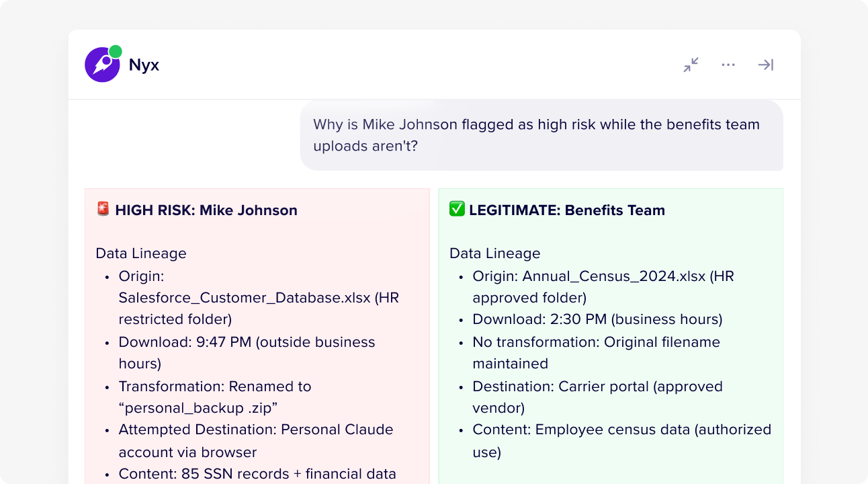This screenshot has height=484, width=868.
Task: Select the user question bubble about Mike Johnson
Action: pos(541,134)
